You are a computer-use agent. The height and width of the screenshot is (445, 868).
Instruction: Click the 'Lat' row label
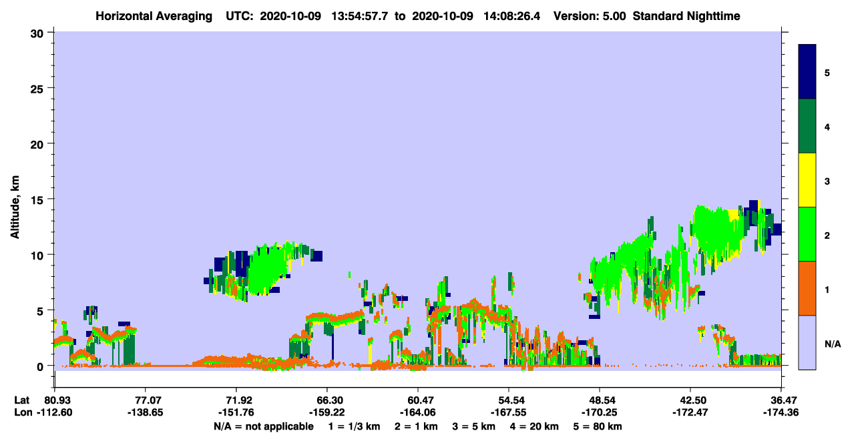click(21, 400)
